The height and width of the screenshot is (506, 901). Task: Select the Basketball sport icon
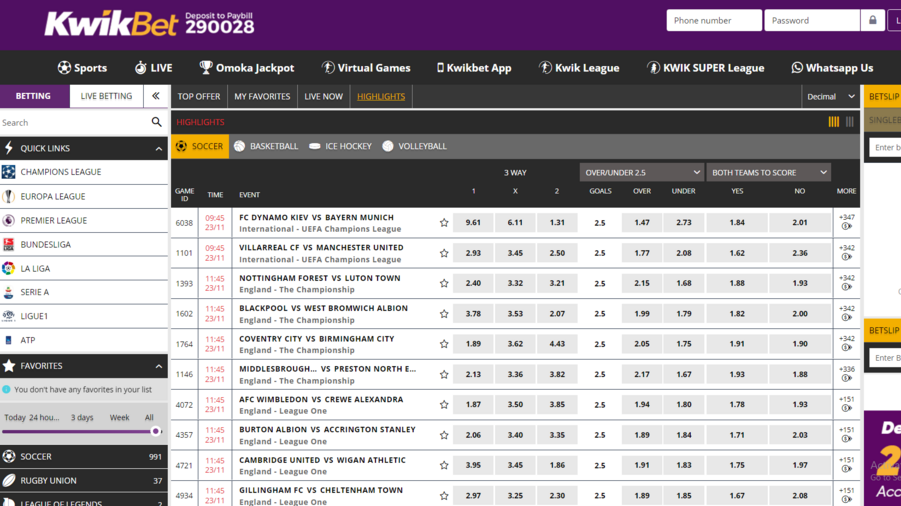click(240, 146)
